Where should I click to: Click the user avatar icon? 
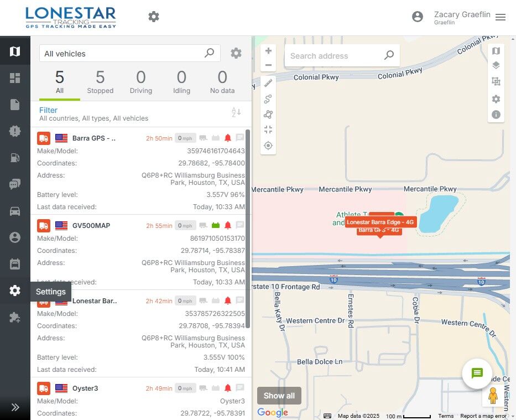(418, 17)
